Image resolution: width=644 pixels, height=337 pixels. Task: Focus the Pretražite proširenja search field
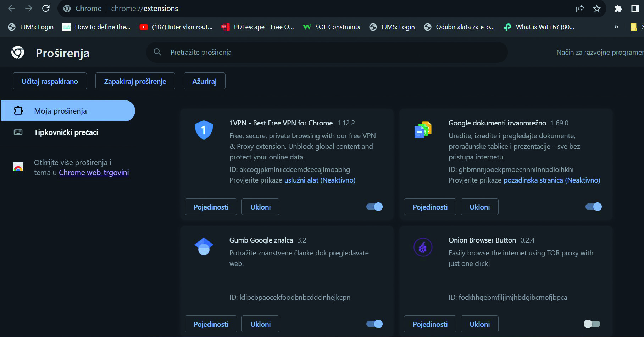point(327,52)
